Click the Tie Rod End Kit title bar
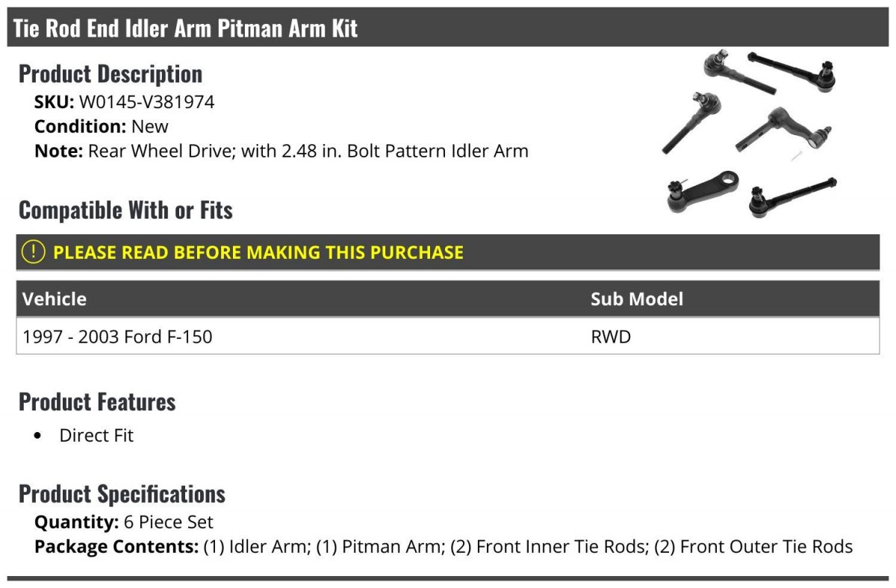 [448, 28]
